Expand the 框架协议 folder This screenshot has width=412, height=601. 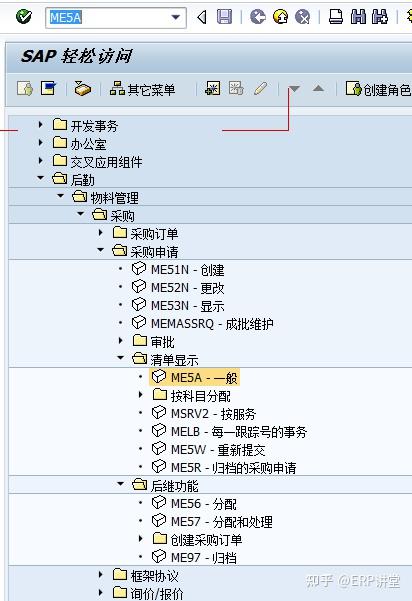pos(100,574)
